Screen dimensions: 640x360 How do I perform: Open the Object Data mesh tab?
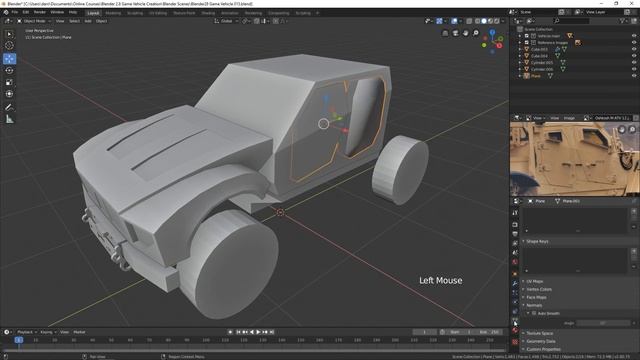(x=515, y=321)
